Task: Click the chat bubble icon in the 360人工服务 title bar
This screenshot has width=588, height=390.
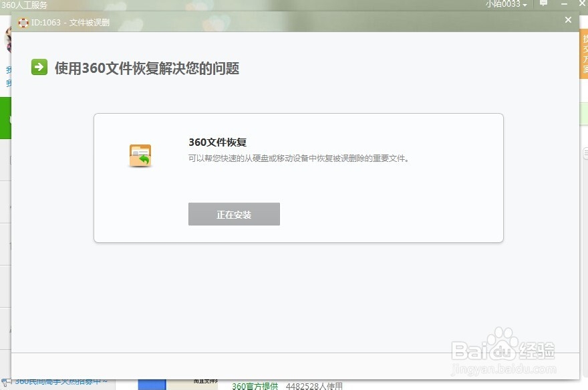Action: (543, 3)
